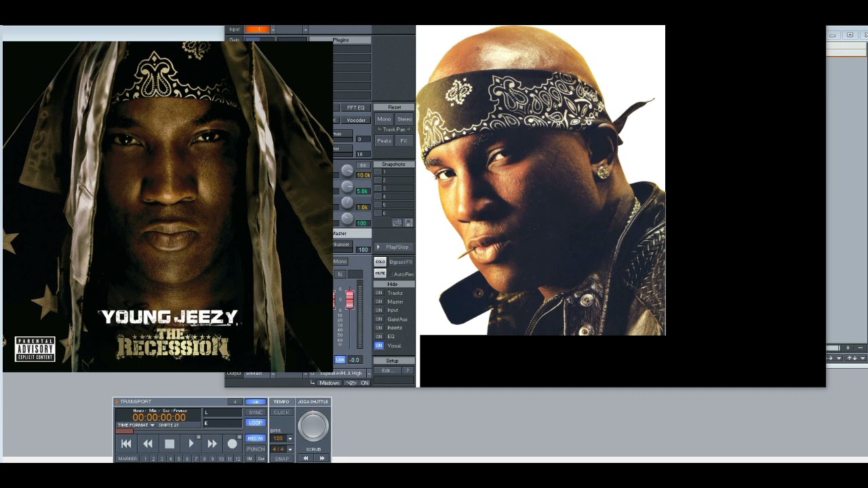
Task: Click the small EQ button above knobs
Action: (363, 165)
